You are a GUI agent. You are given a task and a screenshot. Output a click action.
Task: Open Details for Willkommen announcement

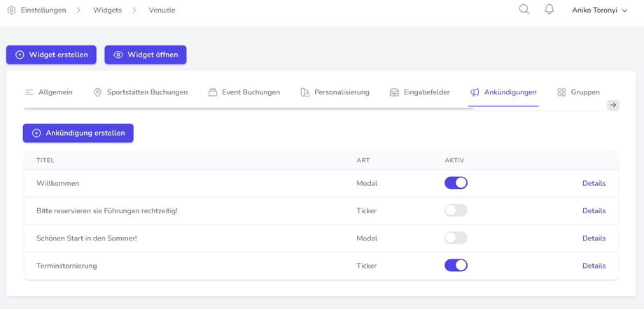click(x=594, y=183)
